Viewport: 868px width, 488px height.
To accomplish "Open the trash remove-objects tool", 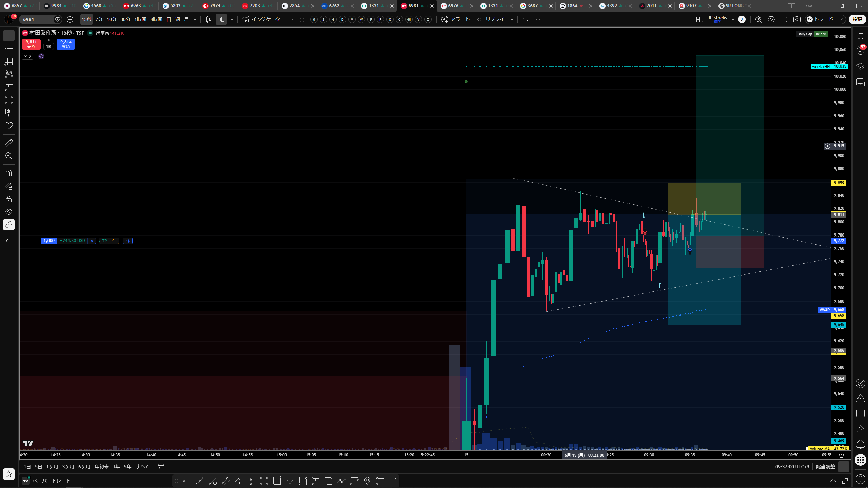I will [x=9, y=242].
